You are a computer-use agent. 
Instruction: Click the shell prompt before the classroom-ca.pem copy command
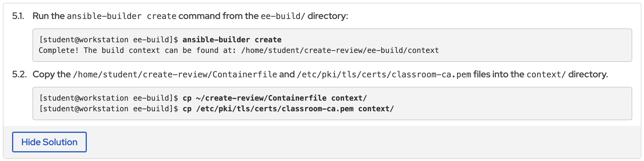(108, 109)
